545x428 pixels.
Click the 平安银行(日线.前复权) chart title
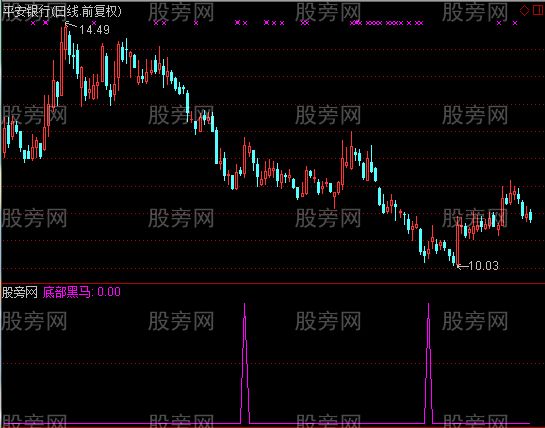coord(62,11)
